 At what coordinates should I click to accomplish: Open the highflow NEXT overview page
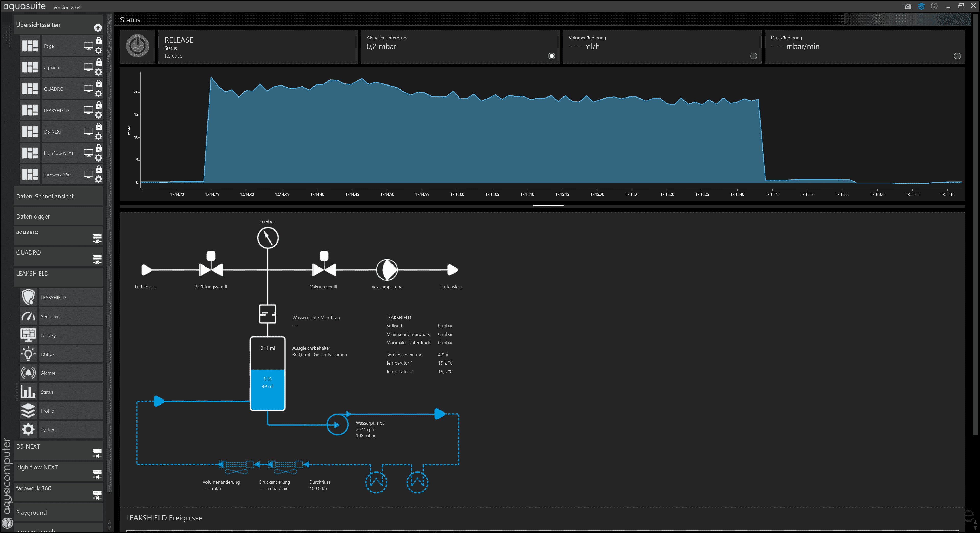pos(59,153)
